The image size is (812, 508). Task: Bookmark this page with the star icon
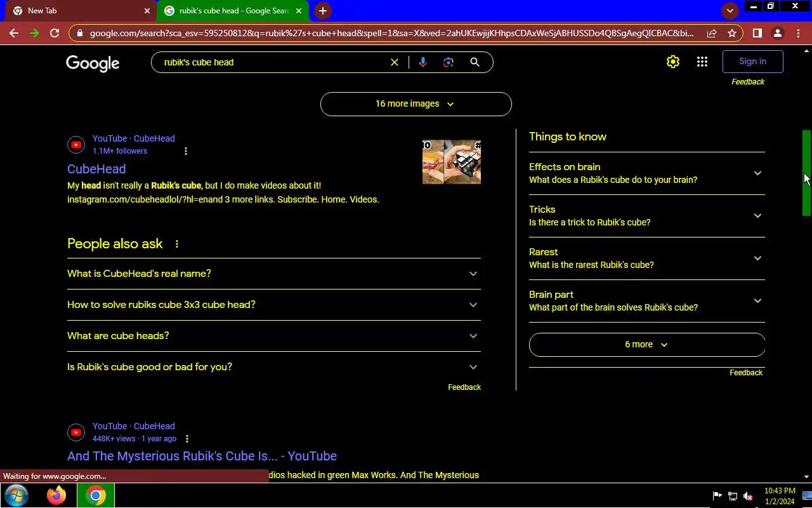732,33
